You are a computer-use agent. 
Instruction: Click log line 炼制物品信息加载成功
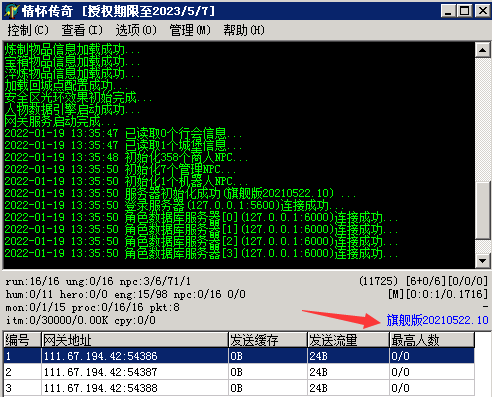click(x=72, y=50)
